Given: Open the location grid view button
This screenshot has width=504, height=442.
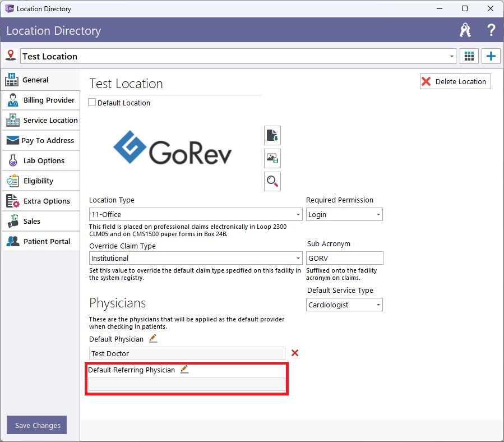Looking at the screenshot, I should click(469, 56).
